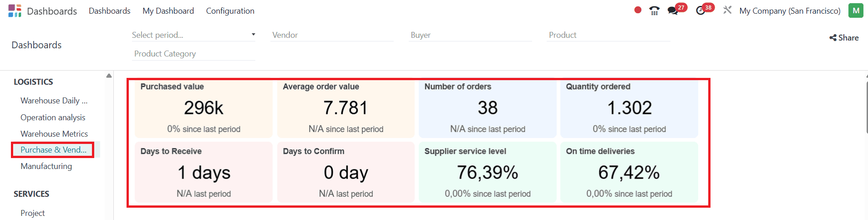The width and height of the screenshot is (868, 220).
Task: Click the main page vertical scrollbar
Action: [867, 107]
